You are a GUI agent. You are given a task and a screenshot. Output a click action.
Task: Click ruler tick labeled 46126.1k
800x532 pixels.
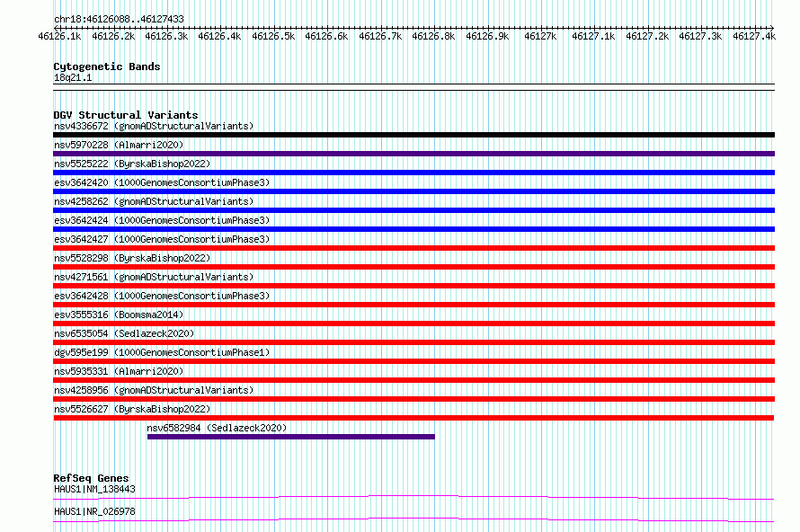[x=59, y=36]
